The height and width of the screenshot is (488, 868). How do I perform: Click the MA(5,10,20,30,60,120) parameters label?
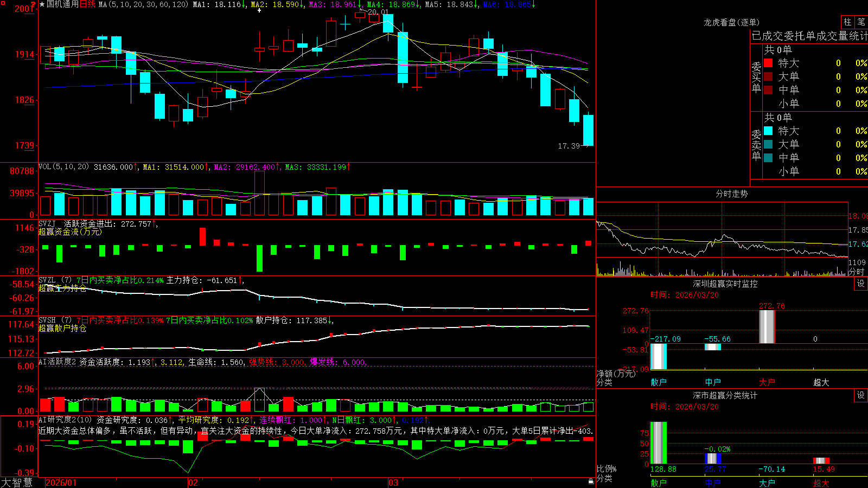point(144,4)
